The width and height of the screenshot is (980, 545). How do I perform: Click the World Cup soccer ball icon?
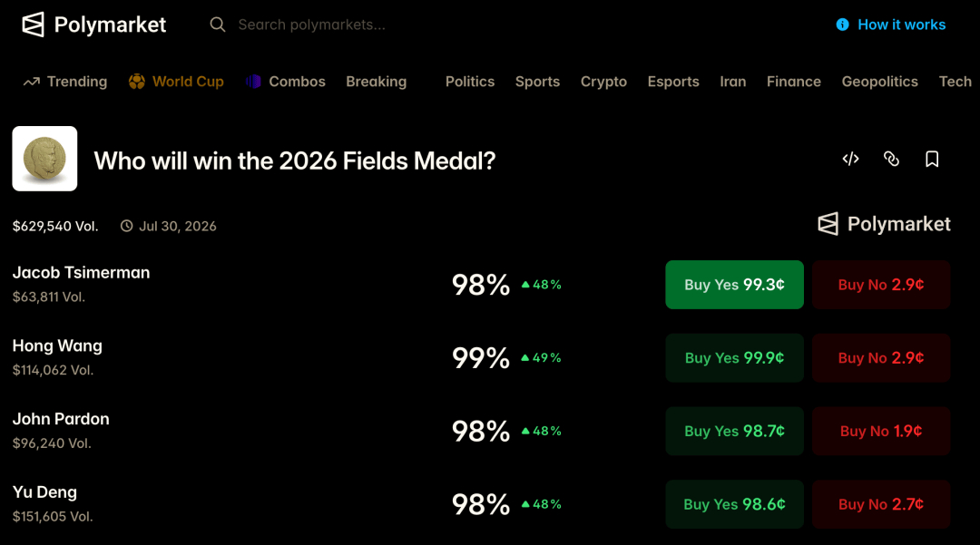tap(137, 82)
